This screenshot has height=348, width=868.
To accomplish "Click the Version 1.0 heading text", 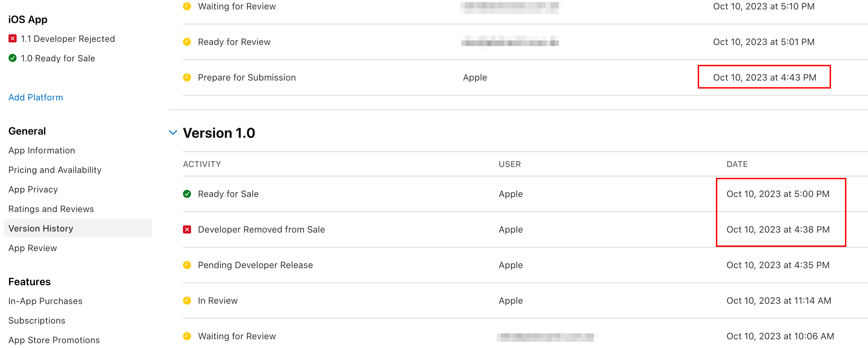I will coord(219,133).
